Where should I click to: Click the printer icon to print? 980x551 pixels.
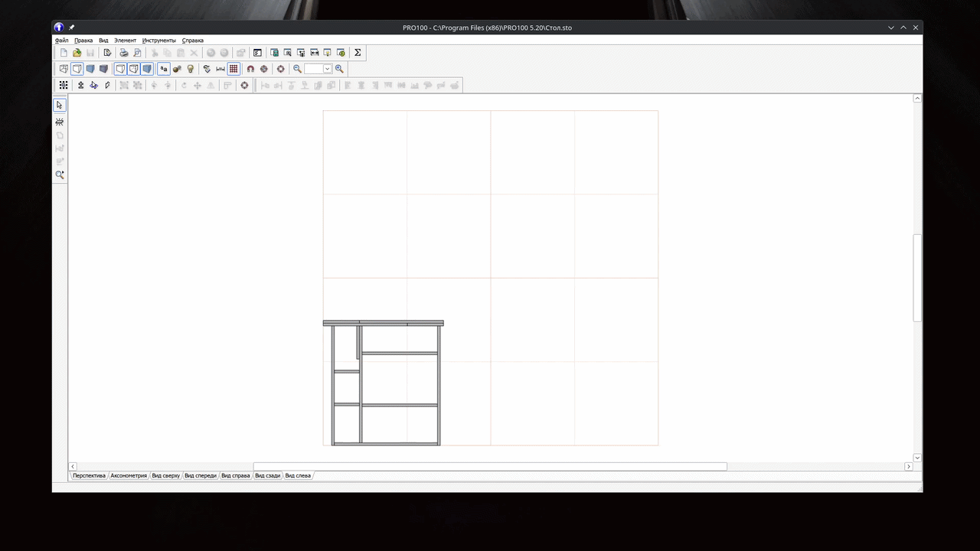pos(123,53)
